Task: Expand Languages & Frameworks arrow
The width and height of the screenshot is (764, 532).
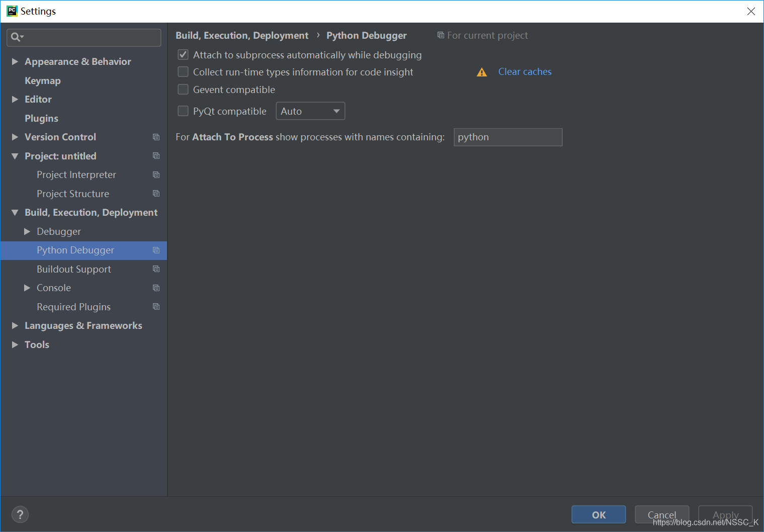Action: 15,326
